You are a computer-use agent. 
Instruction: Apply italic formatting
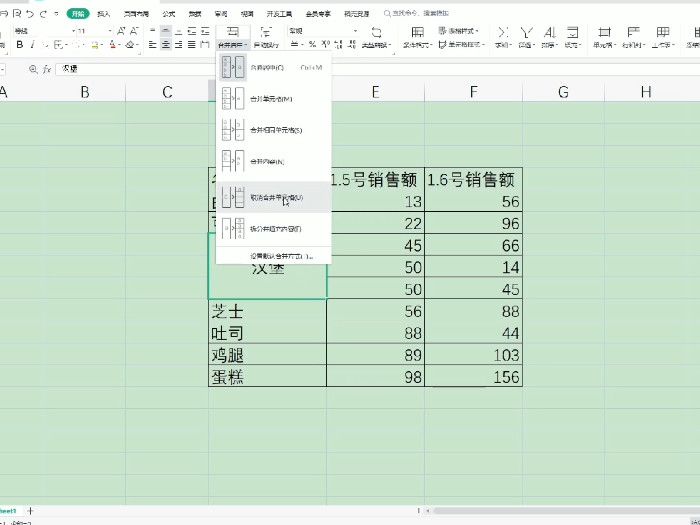33,44
